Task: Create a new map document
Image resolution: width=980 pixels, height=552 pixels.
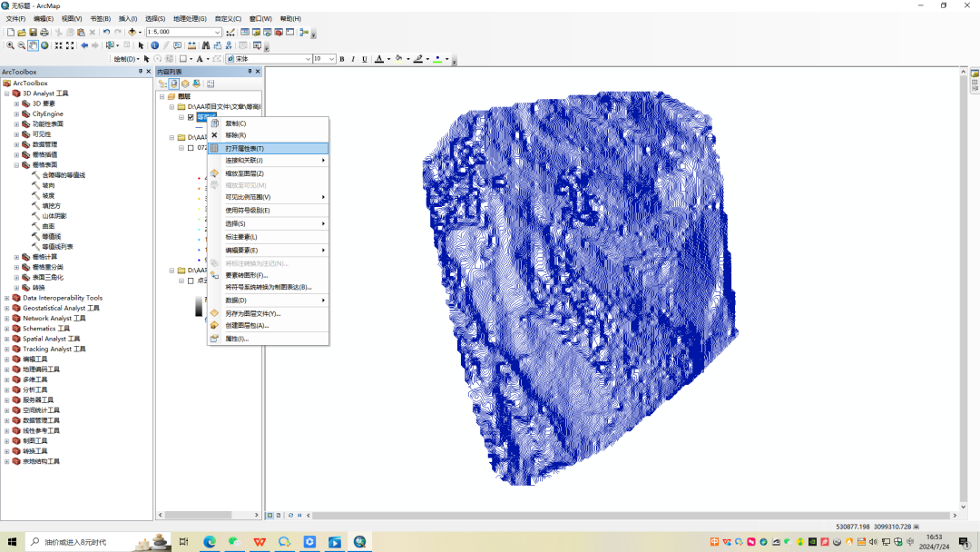Action: [11, 32]
